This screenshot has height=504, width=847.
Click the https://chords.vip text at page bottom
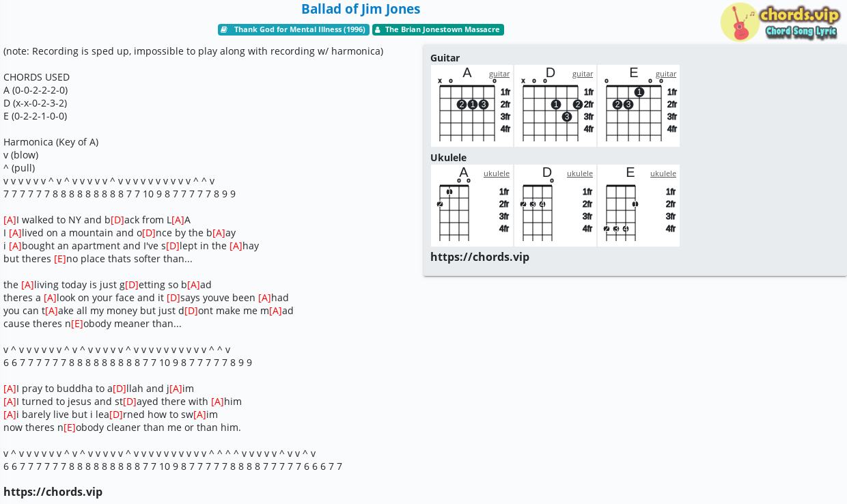pos(53,492)
